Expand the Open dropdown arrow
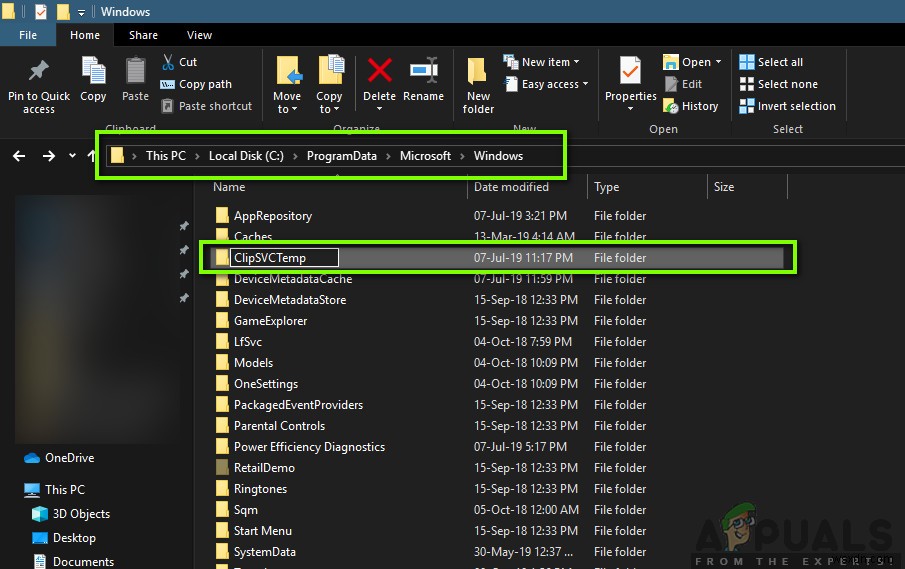905x569 pixels. click(x=719, y=62)
